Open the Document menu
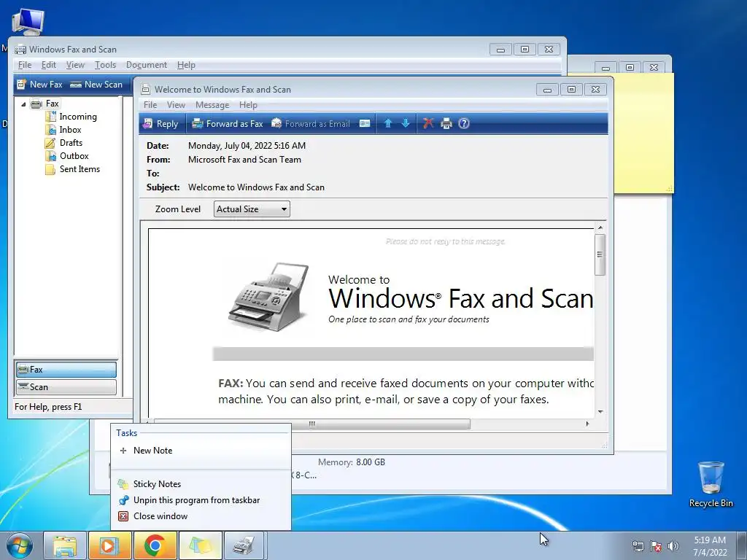The image size is (747, 560). tap(146, 65)
